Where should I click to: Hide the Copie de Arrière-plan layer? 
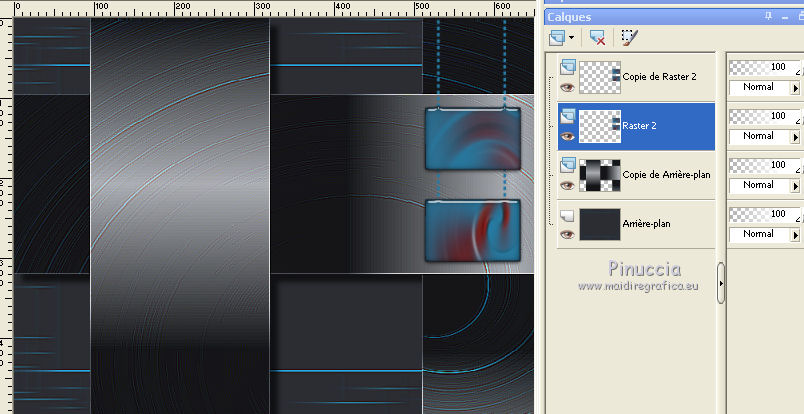point(567,185)
